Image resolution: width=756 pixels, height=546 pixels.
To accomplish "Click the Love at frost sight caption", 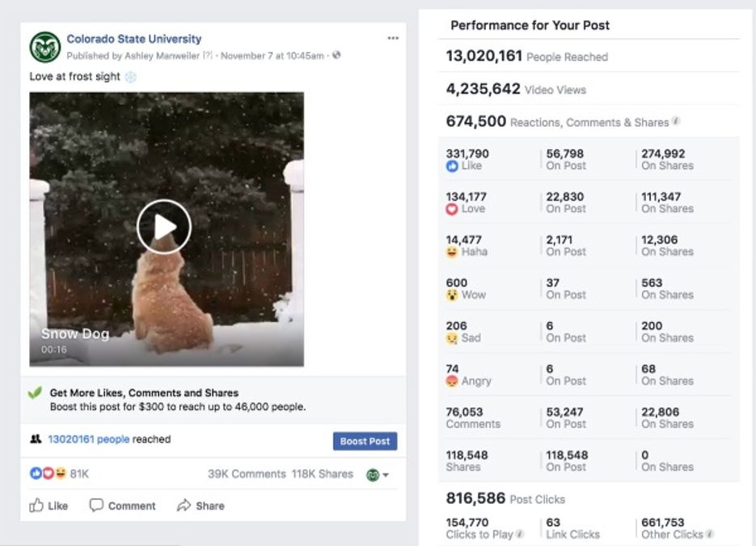I will click(x=74, y=76).
